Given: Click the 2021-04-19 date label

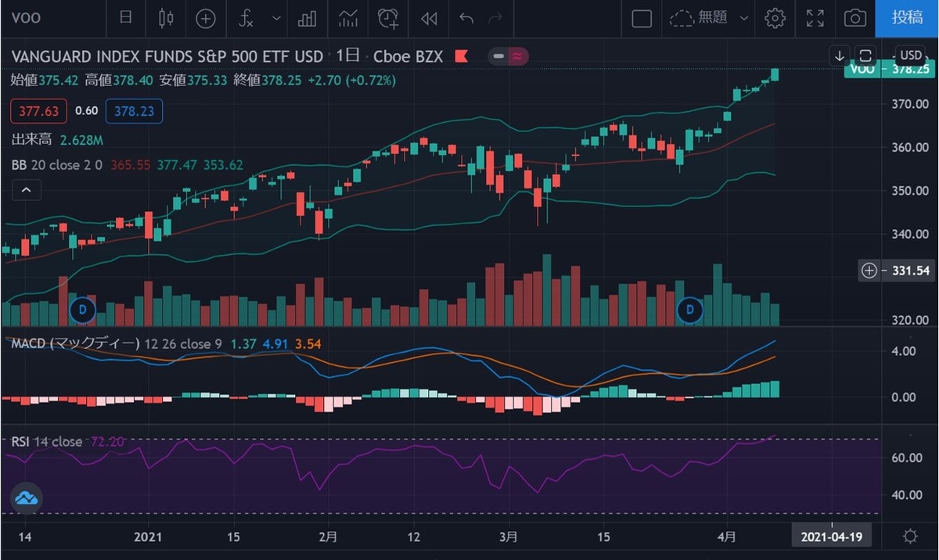Looking at the screenshot, I should tap(831, 537).
